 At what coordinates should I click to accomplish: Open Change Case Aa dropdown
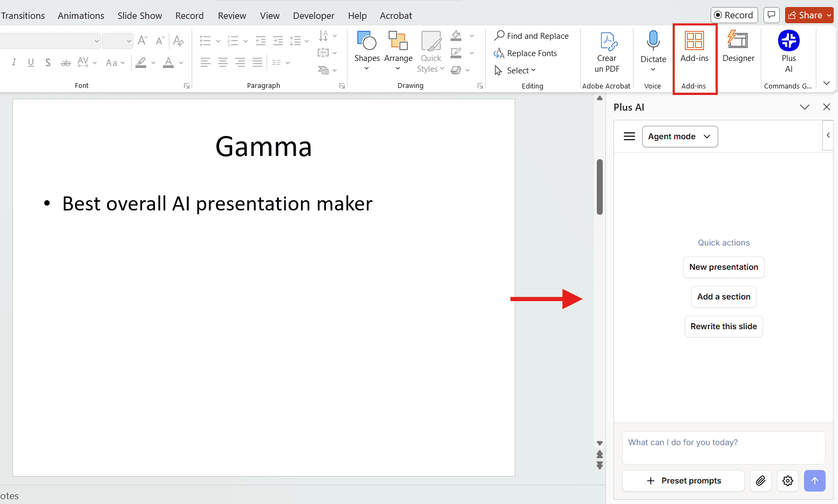[x=115, y=63]
